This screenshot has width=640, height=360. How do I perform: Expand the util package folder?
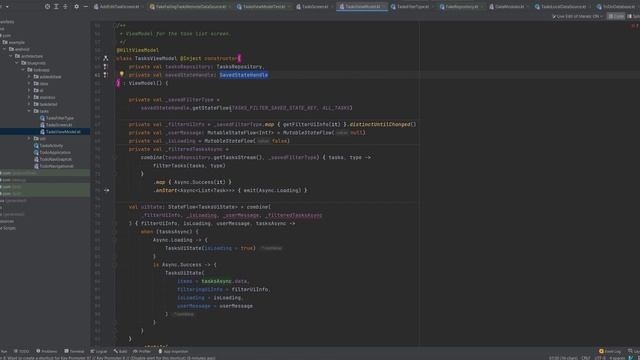click(x=29, y=139)
